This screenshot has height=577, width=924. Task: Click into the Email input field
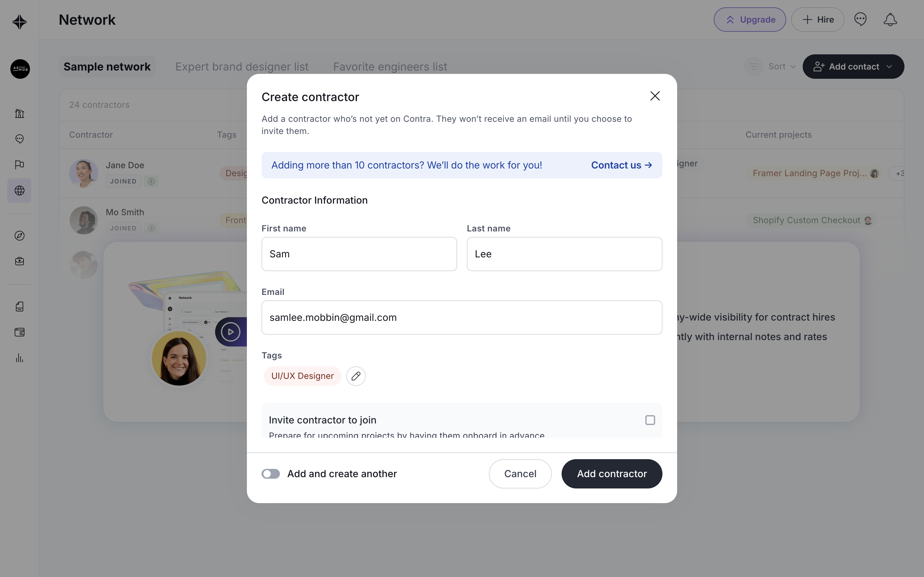[462, 318]
